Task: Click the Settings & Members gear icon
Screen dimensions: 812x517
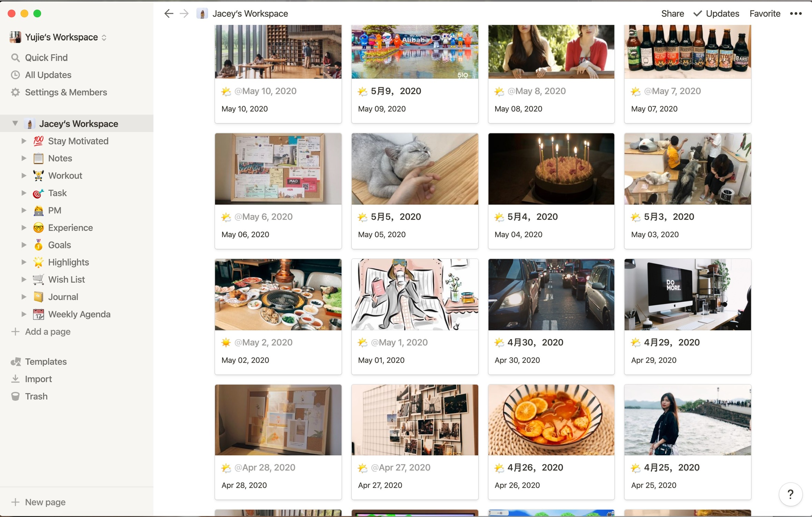Action: [15, 92]
